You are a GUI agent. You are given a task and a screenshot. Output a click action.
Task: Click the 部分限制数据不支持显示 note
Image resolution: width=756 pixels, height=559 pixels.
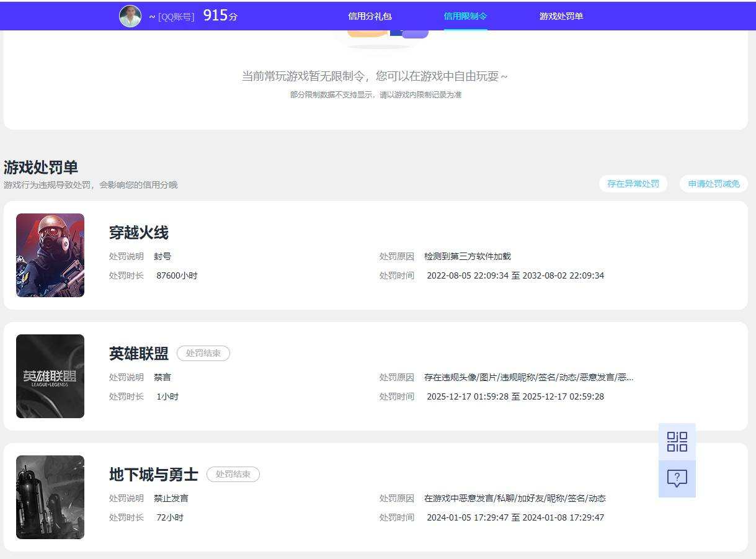(376, 95)
